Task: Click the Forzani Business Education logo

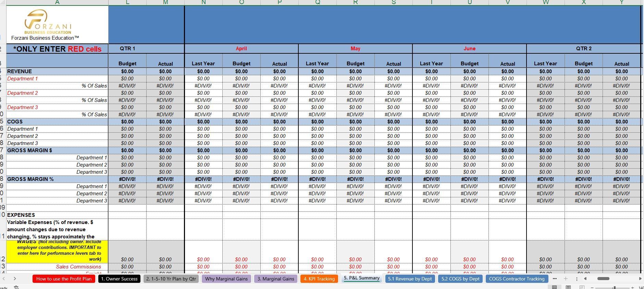Action: 48,22
